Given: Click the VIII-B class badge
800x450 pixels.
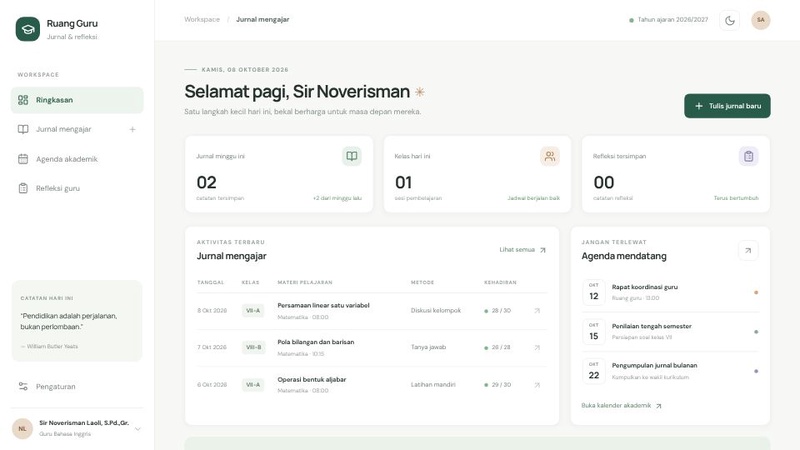Looking at the screenshot, I should [254, 347].
